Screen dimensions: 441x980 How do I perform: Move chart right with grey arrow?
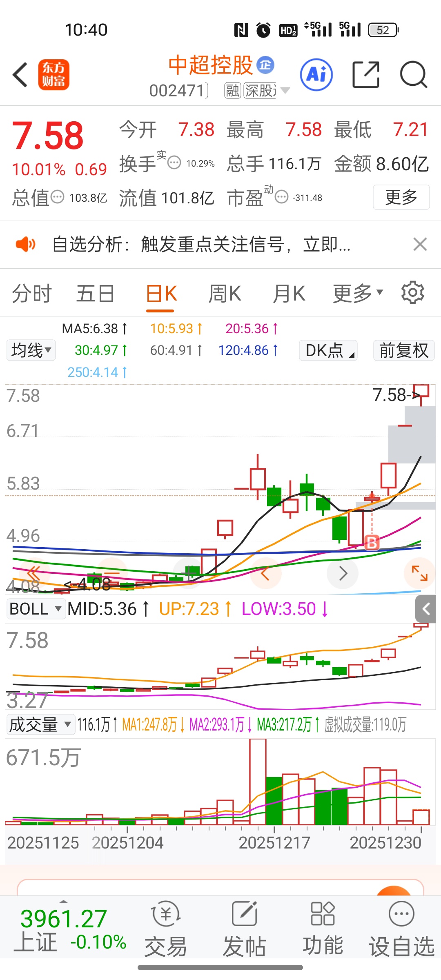(343, 573)
